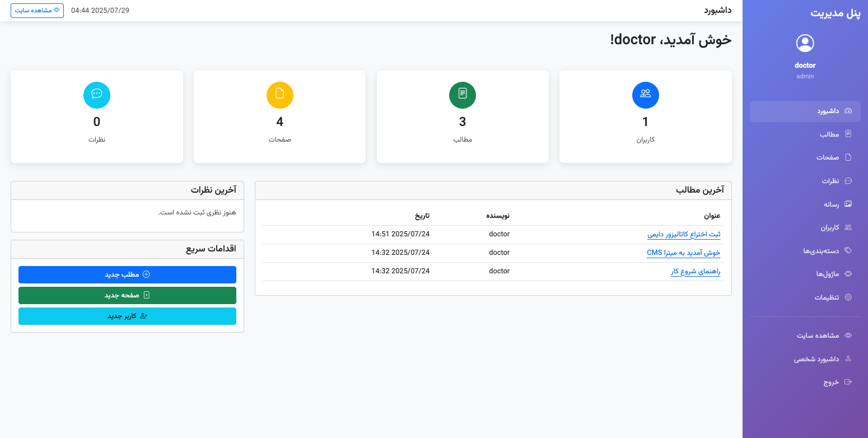Click the آخرین نظرات panel heading

coord(213,190)
